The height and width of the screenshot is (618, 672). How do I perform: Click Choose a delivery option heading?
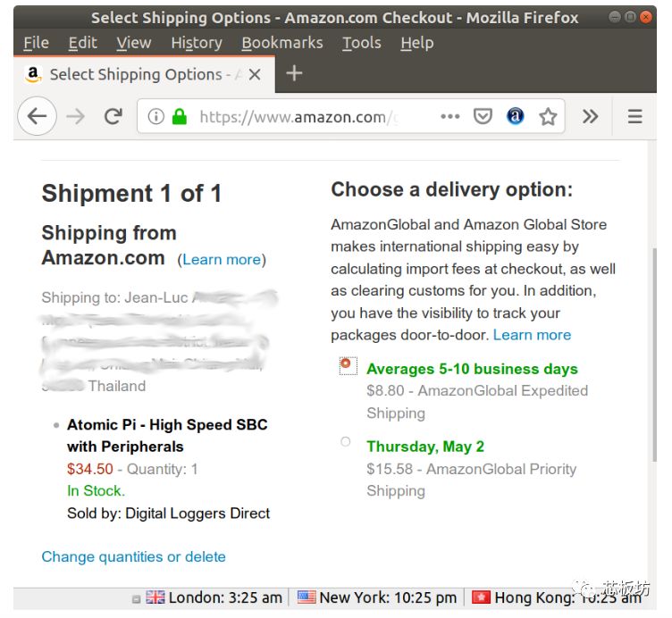pos(451,189)
